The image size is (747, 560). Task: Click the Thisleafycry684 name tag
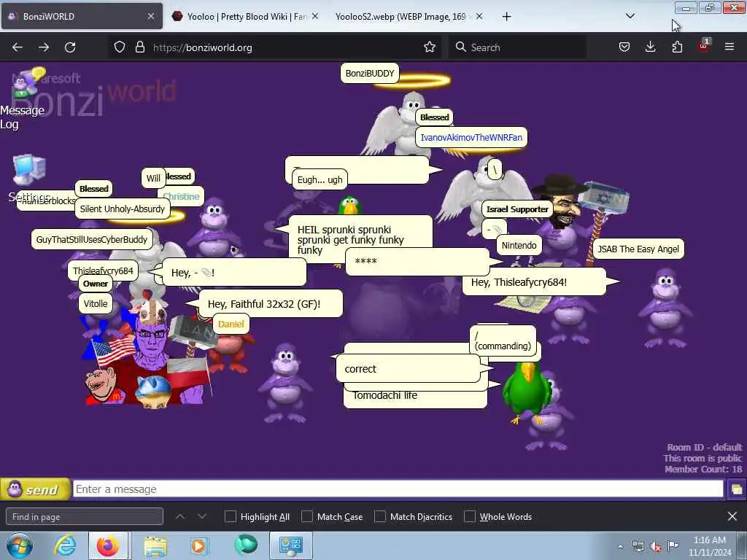pos(103,271)
